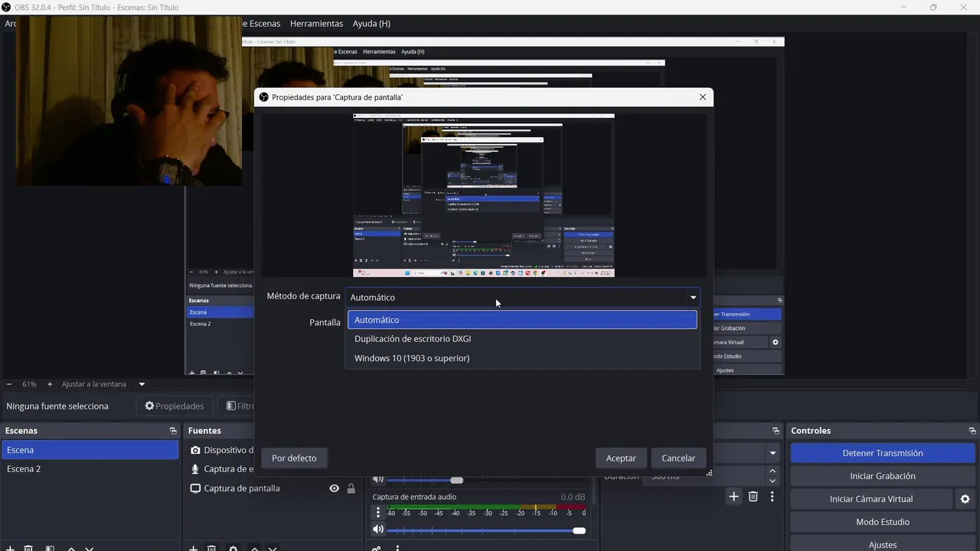Enable Modo Estudio button

coord(883,522)
